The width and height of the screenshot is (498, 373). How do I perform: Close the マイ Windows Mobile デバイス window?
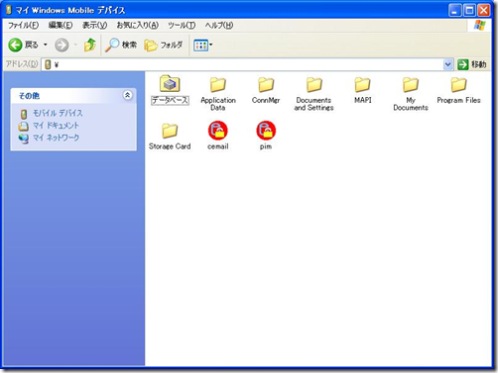point(483,10)
